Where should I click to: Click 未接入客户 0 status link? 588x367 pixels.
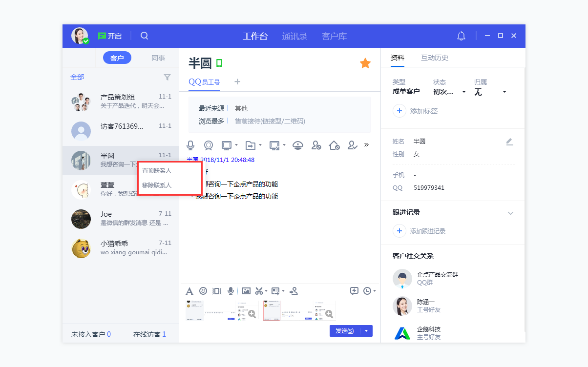(91, 334)
